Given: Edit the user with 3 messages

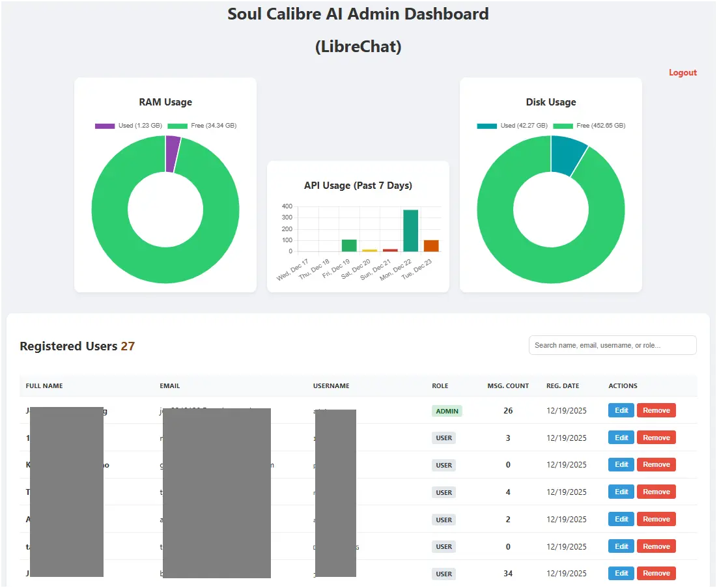Looking at the screenshot, I should (621, 438).
